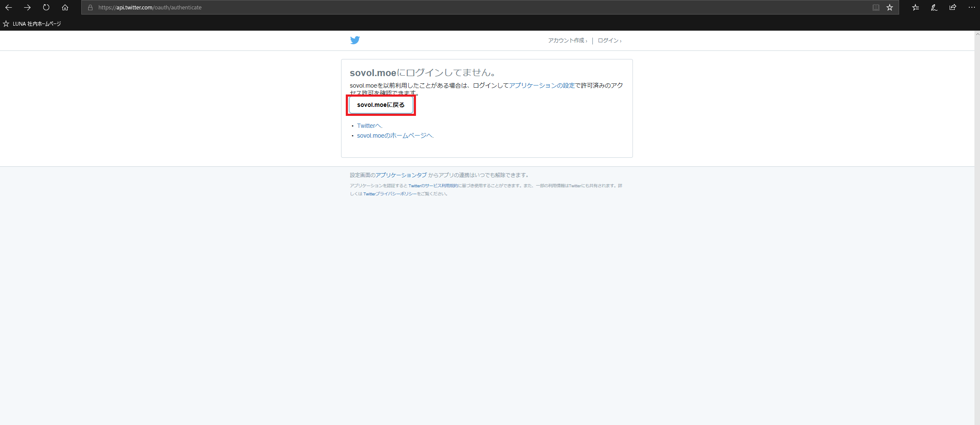Click the sovol.moeにログインしてません heading
980x425 pixels.
coord(423,73)
